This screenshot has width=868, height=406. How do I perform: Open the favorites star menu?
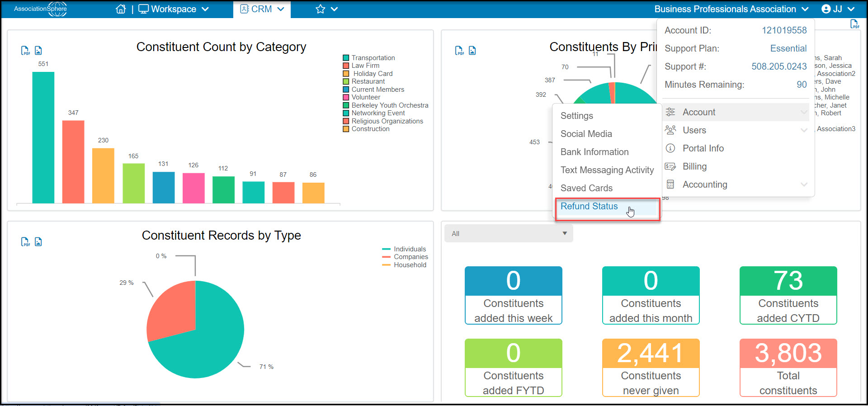pyautogui.click(x=326, y=9)
